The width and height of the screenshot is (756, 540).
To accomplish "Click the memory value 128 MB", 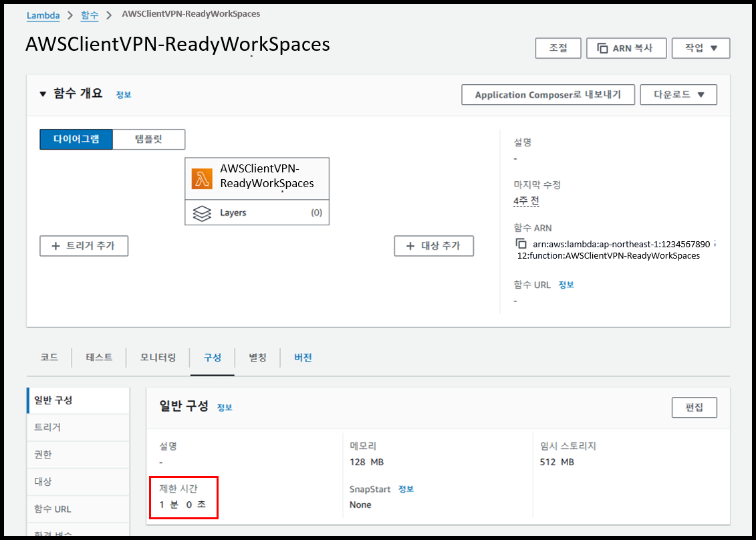I will [x=366, y=462].
